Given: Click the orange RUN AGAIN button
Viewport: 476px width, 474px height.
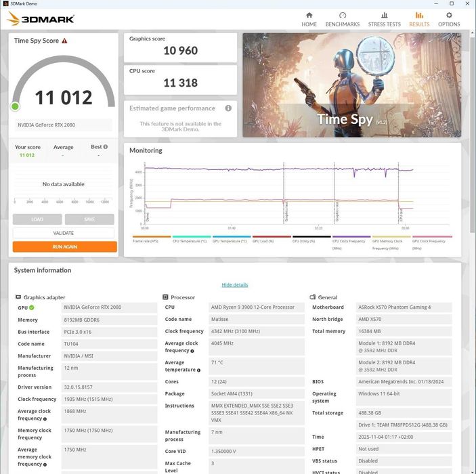Looking at the screenshot, I should coord(64,246).
